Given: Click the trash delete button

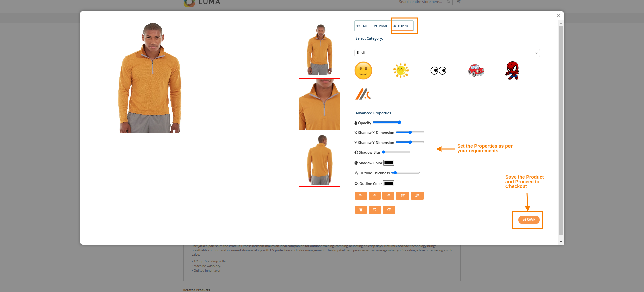Looking at the screenshot, I should pyautogui.click(x=361, y=210).
